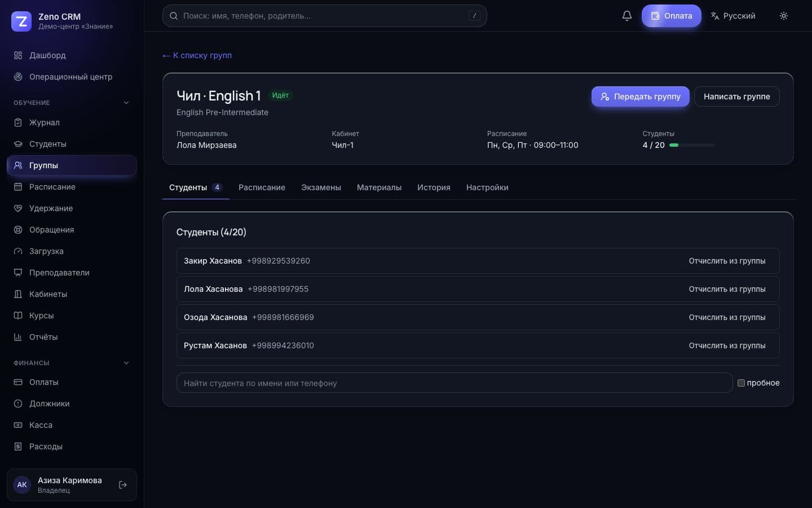
Task: Remove Озода Хасанова from the group
Action: 727,317
